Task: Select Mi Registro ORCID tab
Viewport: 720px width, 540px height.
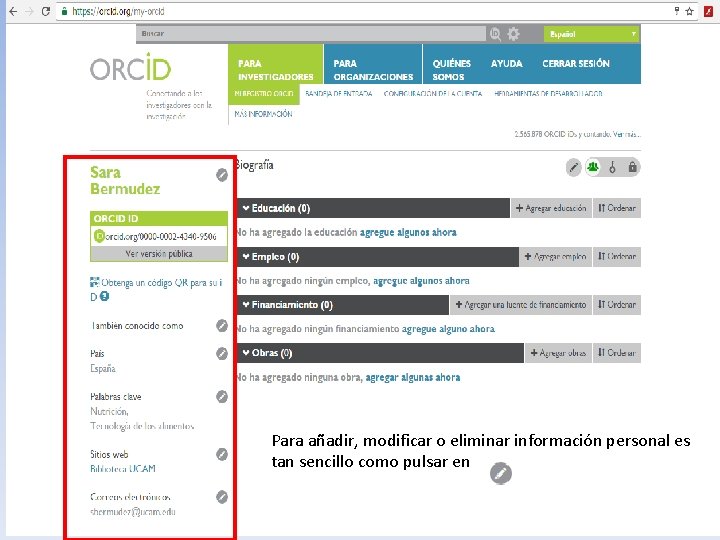Action: [x=264, y=94]
